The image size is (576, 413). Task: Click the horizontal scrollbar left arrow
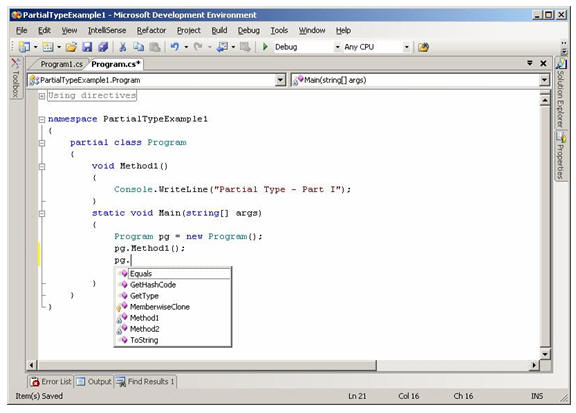click(x=32, y=365)
